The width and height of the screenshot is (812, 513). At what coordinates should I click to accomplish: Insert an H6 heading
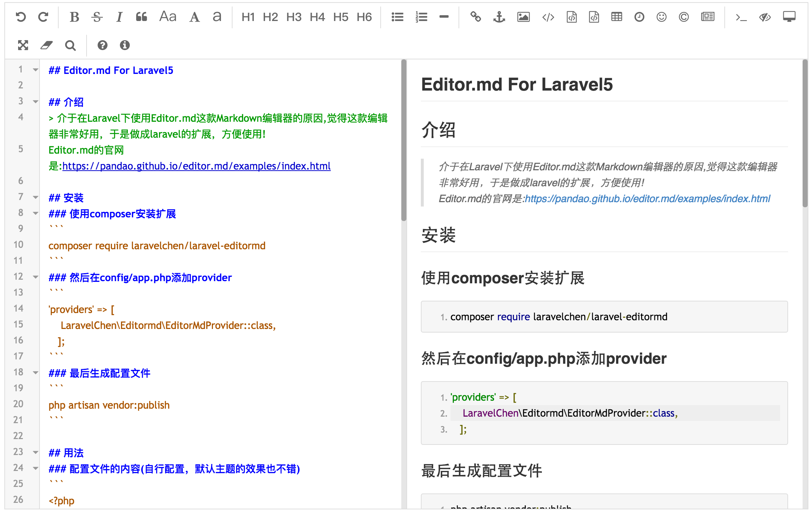click(x=364, y=17)
